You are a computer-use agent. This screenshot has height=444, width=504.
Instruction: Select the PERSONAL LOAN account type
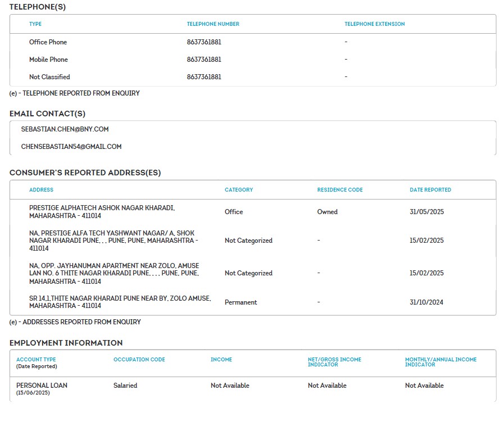coord(42,386)
